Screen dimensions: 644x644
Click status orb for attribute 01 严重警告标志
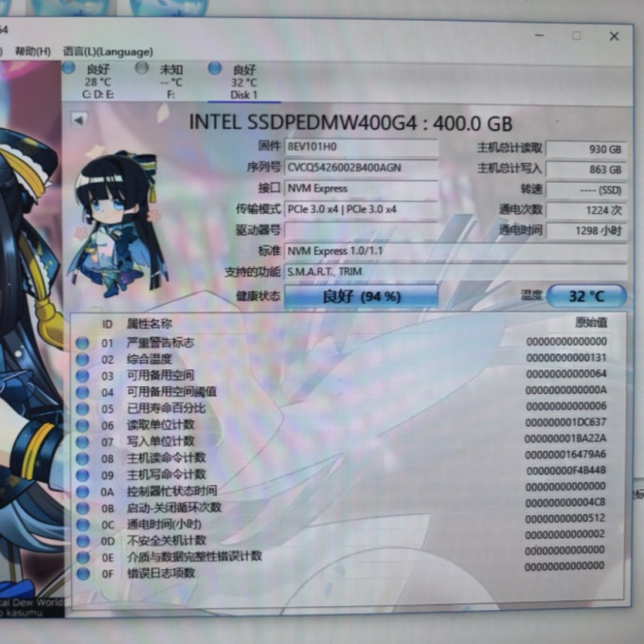(82, 343)
